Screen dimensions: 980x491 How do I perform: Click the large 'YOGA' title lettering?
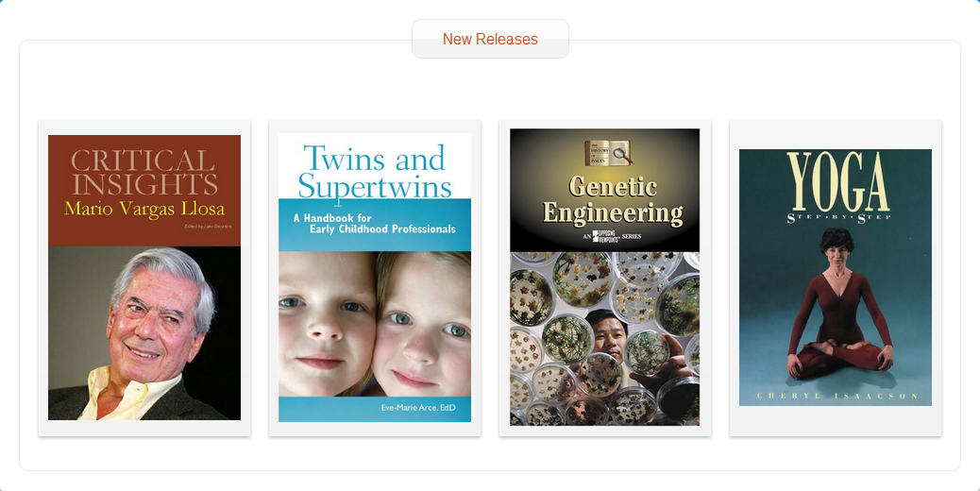coord(837,182)
